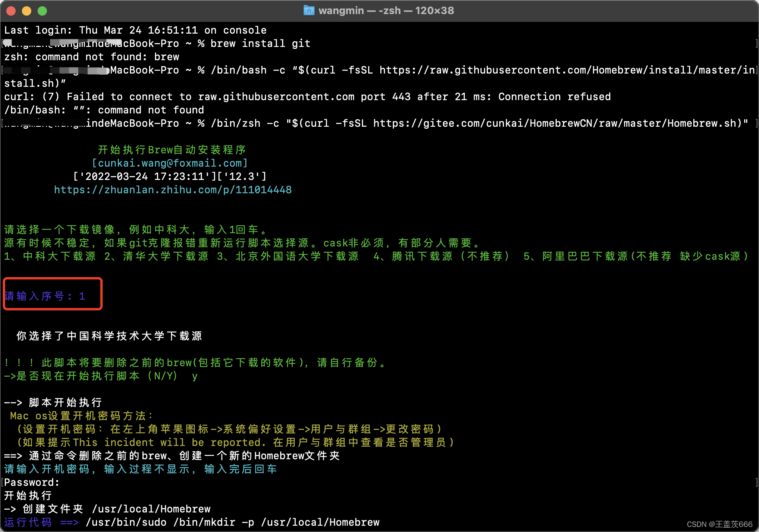Image resolution: width=759 pixels, height=532 pixels.
Task: Click '你选择了中国科学技术大学下载源' line
Action: click(x=110, y=336)
